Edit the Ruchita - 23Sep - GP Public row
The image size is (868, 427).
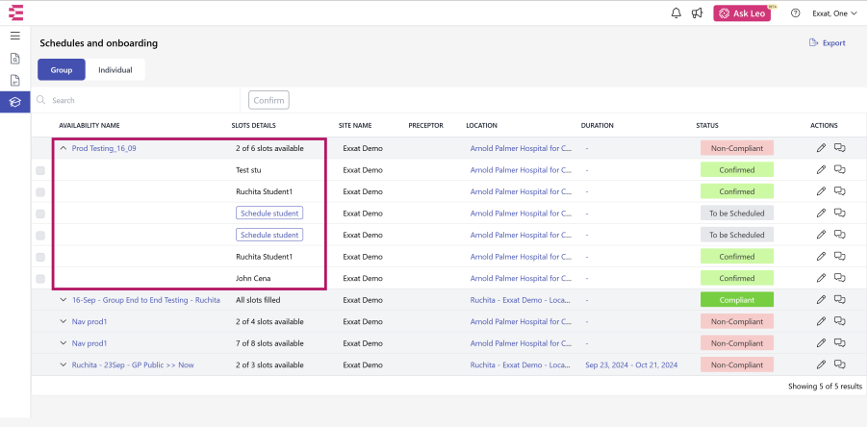click(x=821, y=364)
